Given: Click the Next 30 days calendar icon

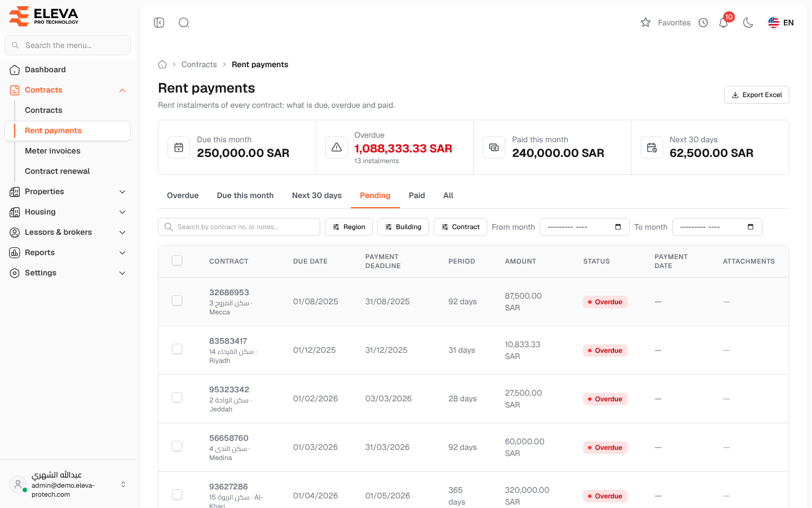Looking at the screenshot, I should pyautogui.click(x=652, y=147).
